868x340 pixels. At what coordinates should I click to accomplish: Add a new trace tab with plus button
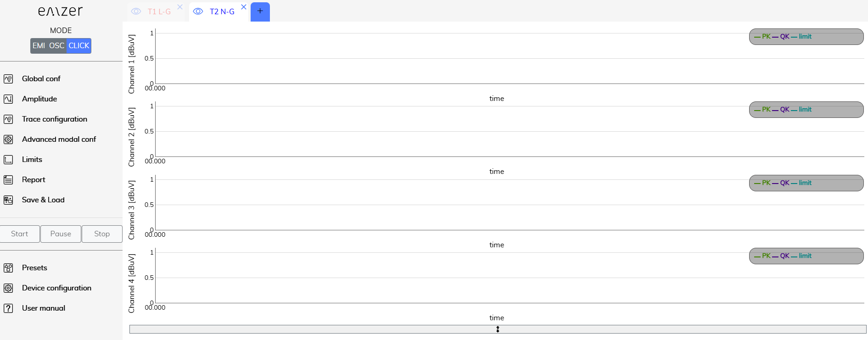[260, 11]
